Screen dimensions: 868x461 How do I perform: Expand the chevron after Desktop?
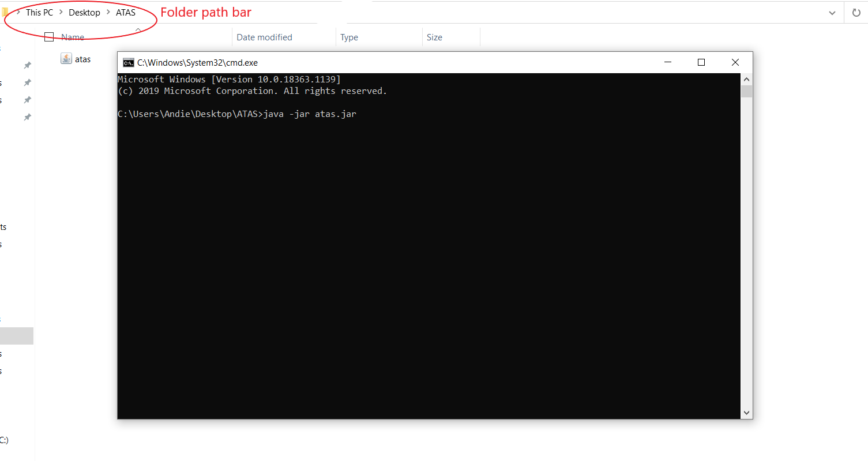click(108, 12)
